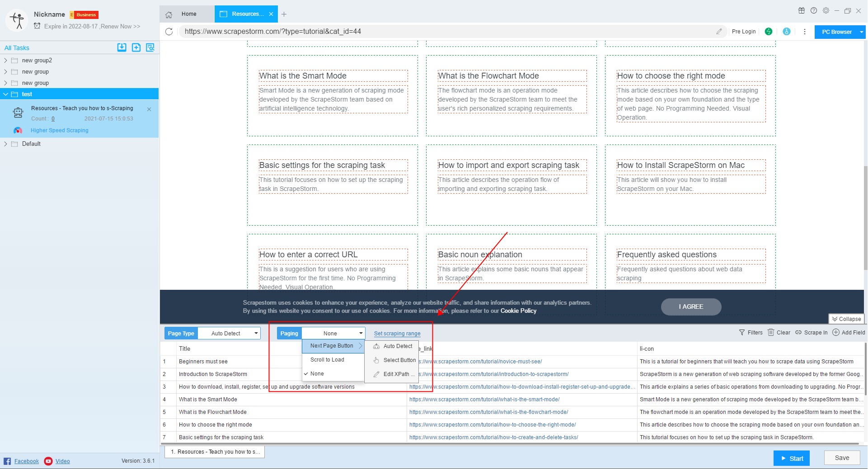Screen dimensions: 868x469
Task: Reload the page with the refresh icon
Action: click(x=169, y=32)
